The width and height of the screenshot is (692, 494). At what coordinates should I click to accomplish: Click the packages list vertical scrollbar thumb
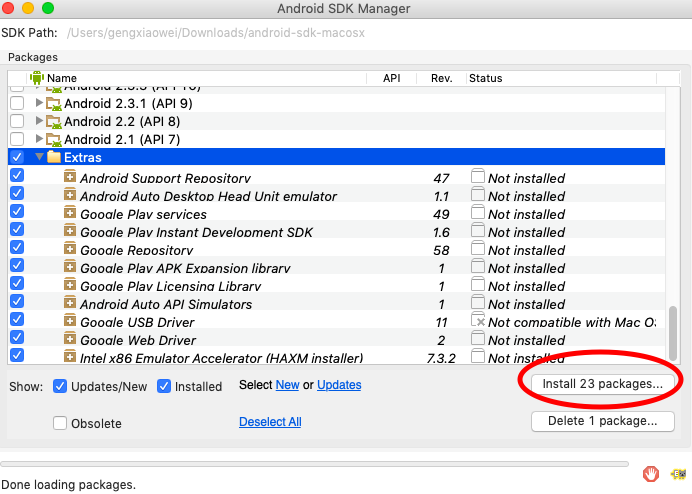pyautogui.click(x=673, y=333)
